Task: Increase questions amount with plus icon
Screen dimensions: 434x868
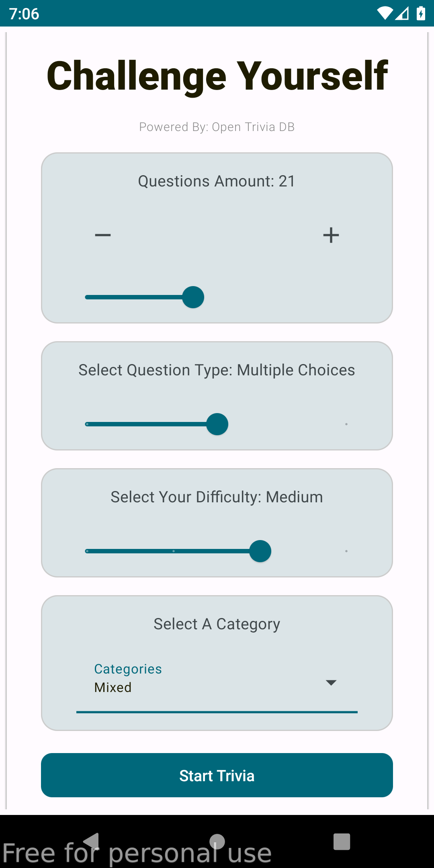Action: (x=331, y=235)
